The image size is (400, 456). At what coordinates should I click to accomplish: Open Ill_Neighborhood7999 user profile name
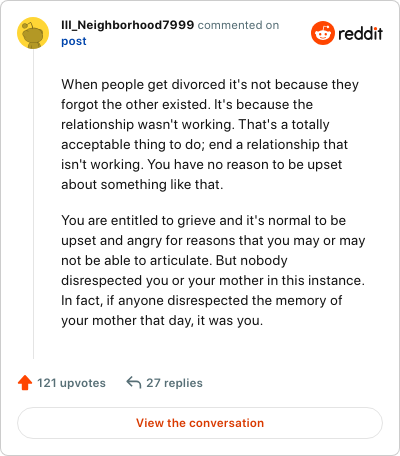click(127, 25)
